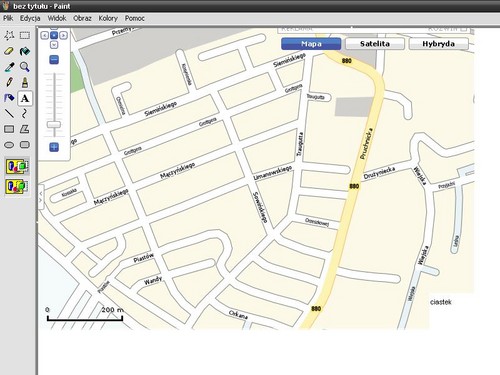500x375 pixels.
Task: Activate the Pick Color eyedropper tool
Action: tap(9, 67)
